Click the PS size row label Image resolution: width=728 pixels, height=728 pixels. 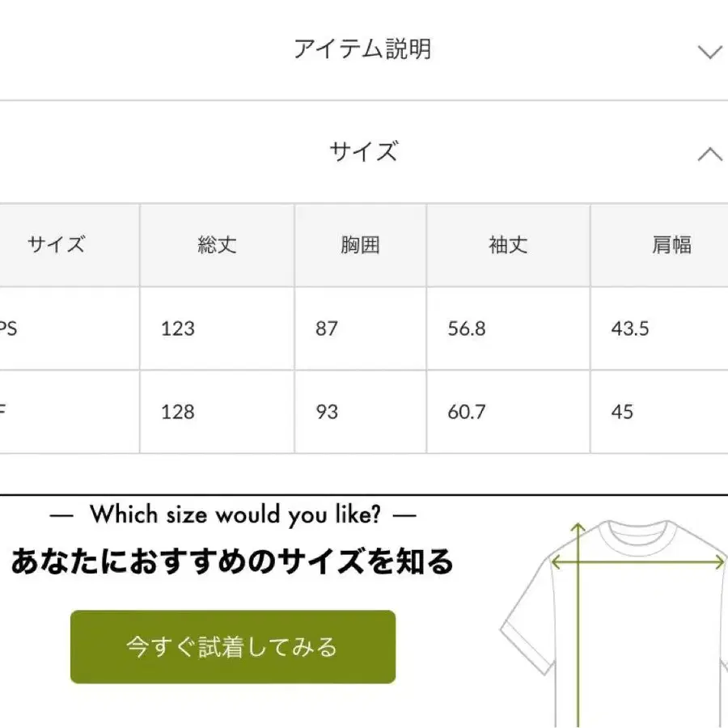(x=8, y=328)
